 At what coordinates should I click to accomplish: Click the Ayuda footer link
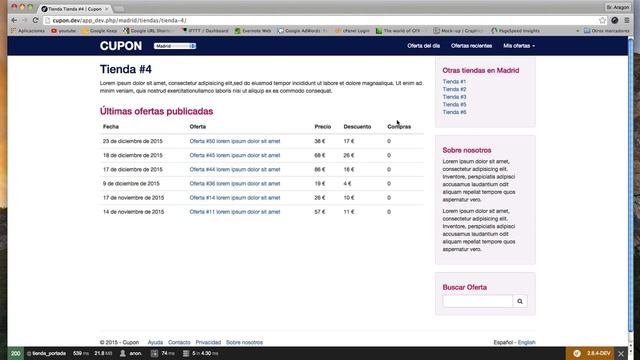click(155, 342)
